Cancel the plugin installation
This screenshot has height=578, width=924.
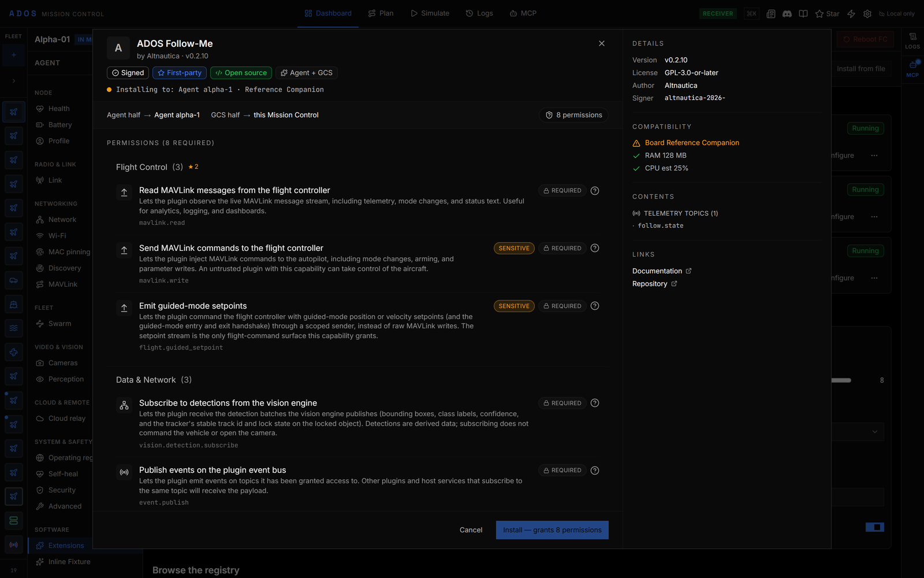[471, 530]
